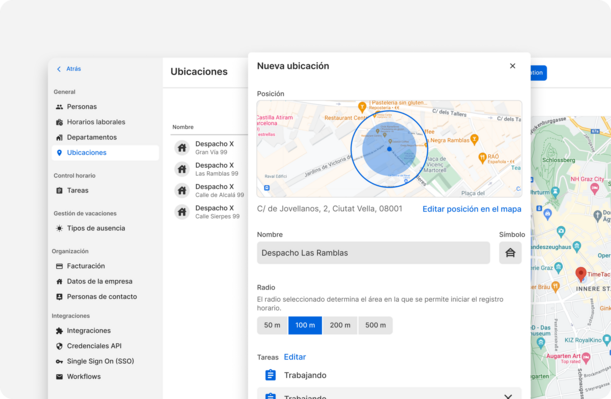Open Integraciones page
Viewport: 611px width, 399px height.
tap(88, 330)
